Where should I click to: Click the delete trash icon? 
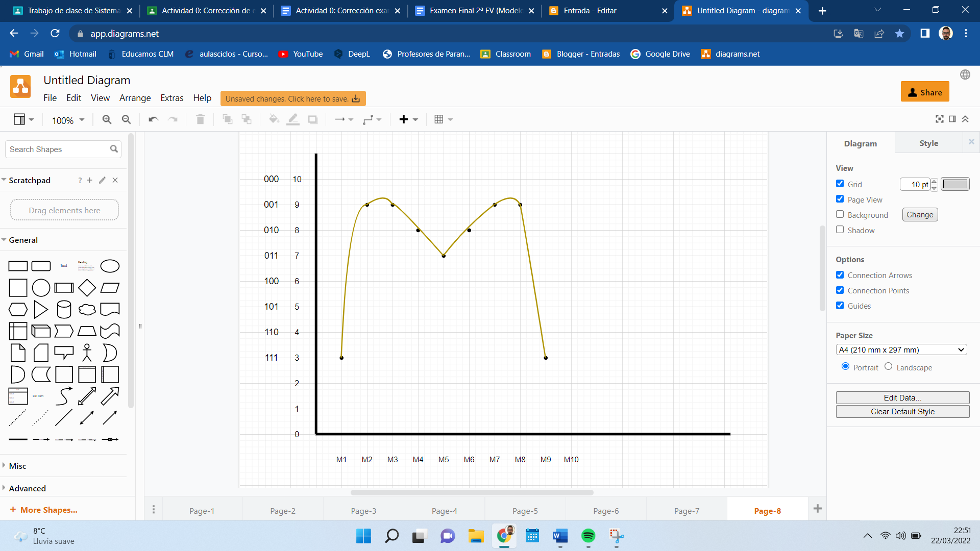[200, 119]
